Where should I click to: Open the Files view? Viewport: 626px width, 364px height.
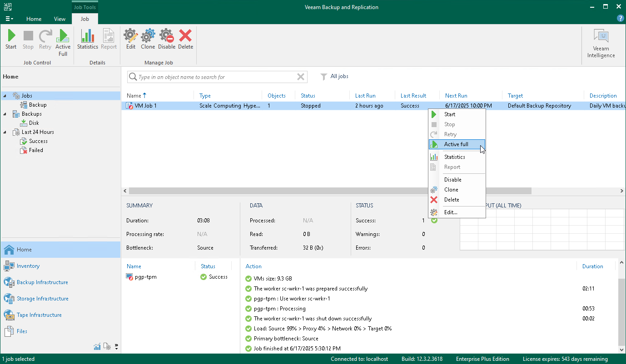60,331
